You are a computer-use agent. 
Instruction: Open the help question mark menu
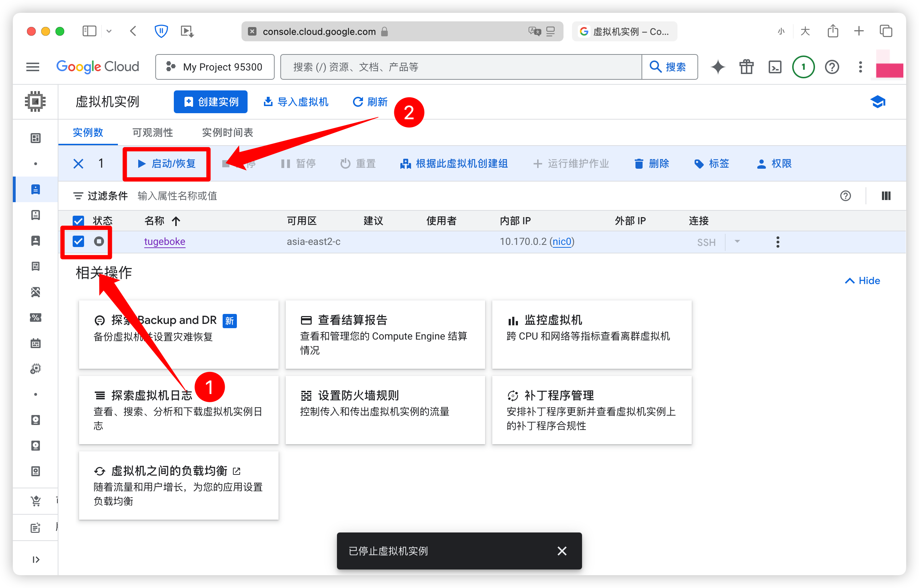[x=832, y=67]
